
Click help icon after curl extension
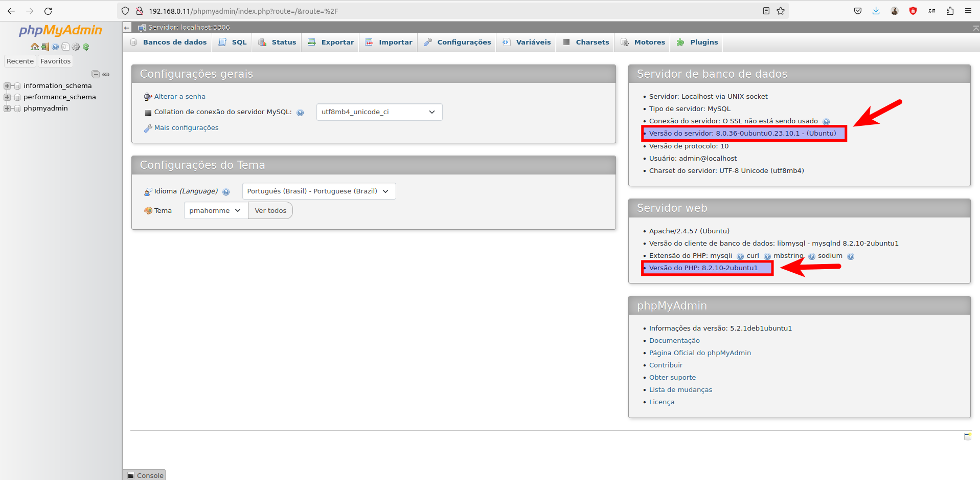click(x=767, y=256)
